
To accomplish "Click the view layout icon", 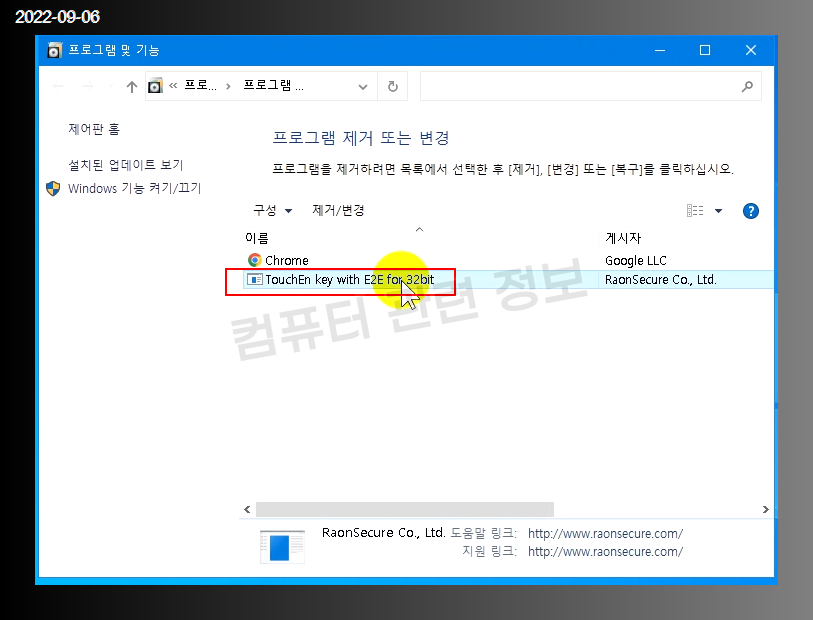I will [x=695, y=210].
